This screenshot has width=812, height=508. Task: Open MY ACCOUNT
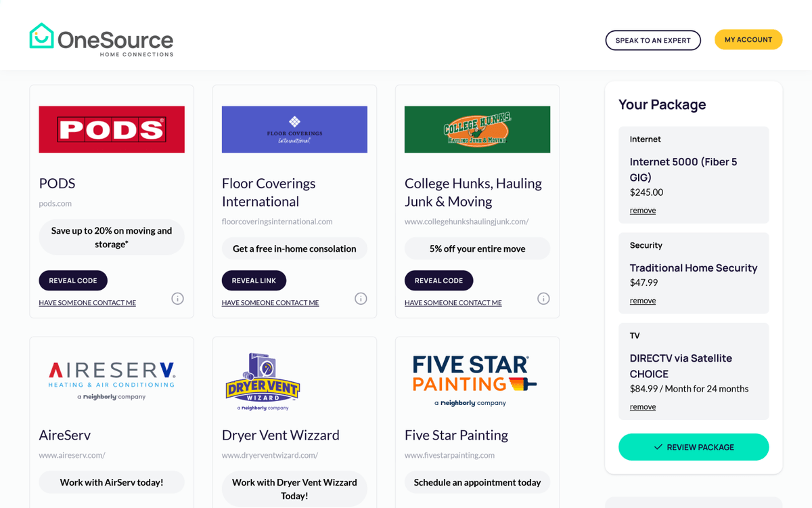pos(748,39)
